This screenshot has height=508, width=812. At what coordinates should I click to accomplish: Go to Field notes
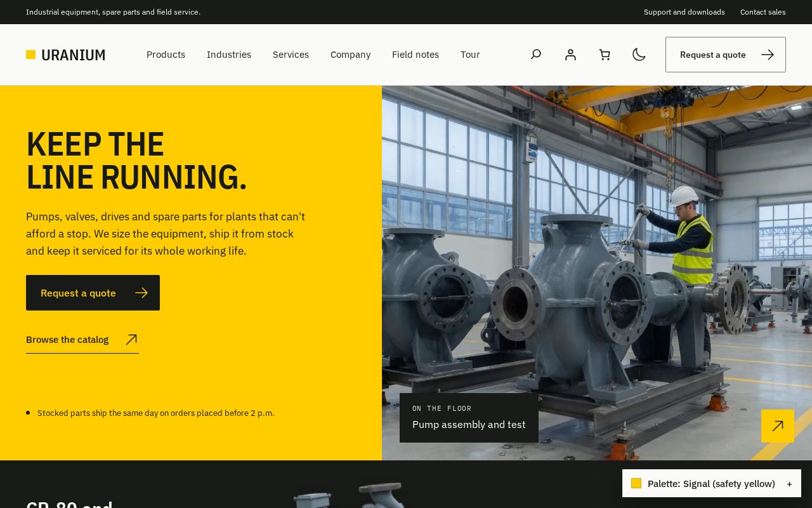416,55
